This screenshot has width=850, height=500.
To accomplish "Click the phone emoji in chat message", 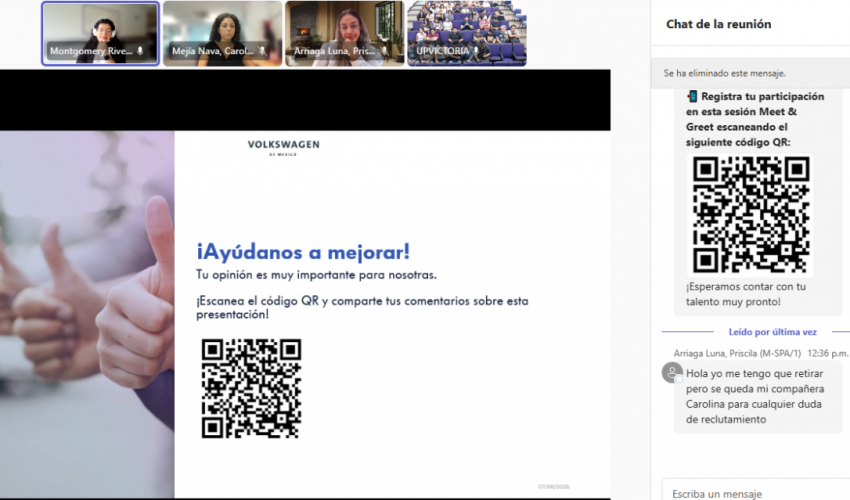I will pyautogui.click(x=692, y=96).
